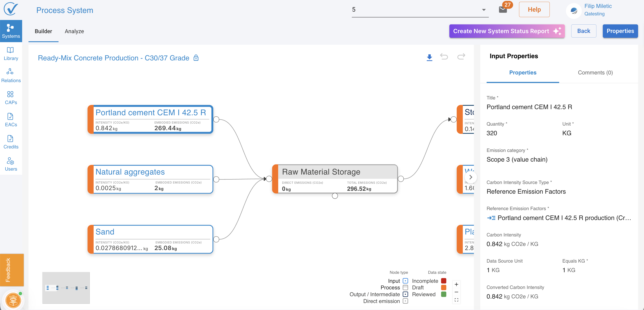The width and height of the screenshot is (644, 310).
Task: Zoom in with the plus control
Action: [x=456, y=284]
